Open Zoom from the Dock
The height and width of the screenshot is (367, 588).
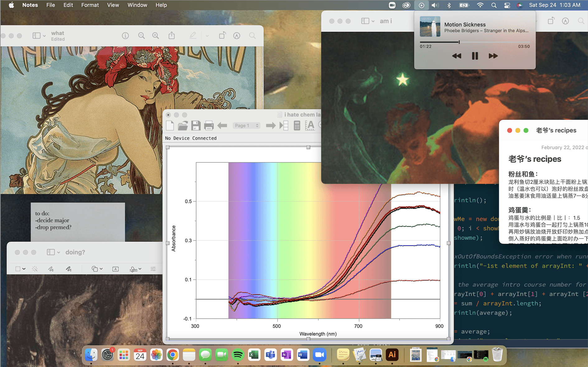(x=319, y=355)
